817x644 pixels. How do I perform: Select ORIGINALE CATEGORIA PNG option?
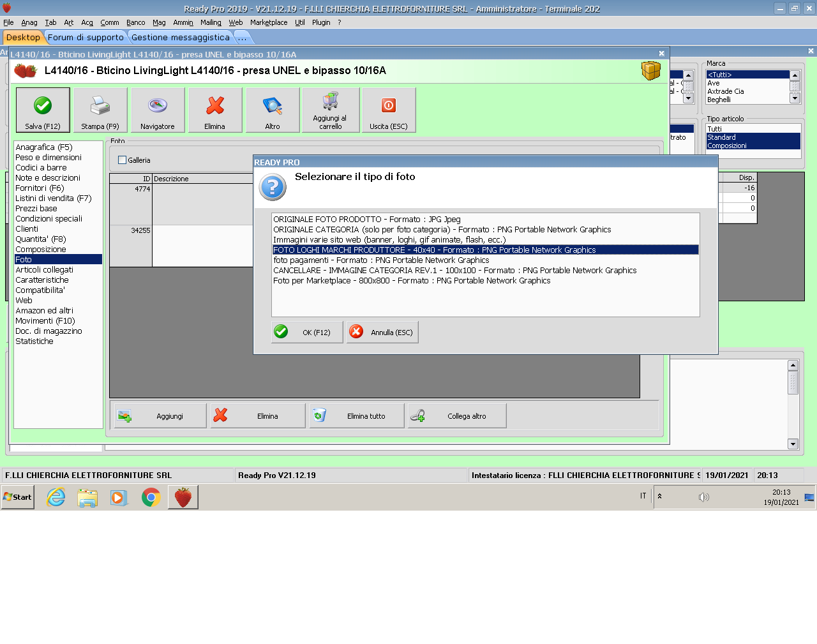[485, 229]
